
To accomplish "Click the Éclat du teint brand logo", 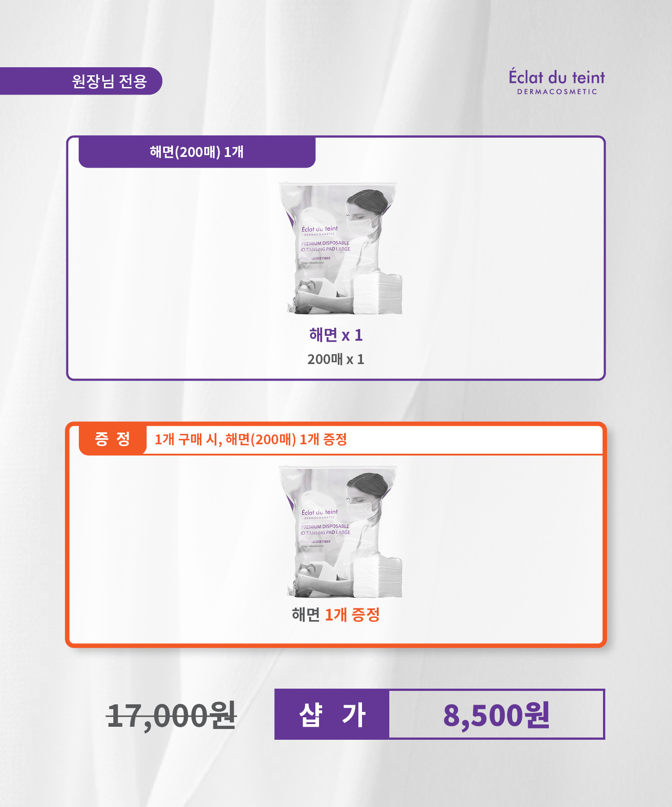I will (557, 81).
